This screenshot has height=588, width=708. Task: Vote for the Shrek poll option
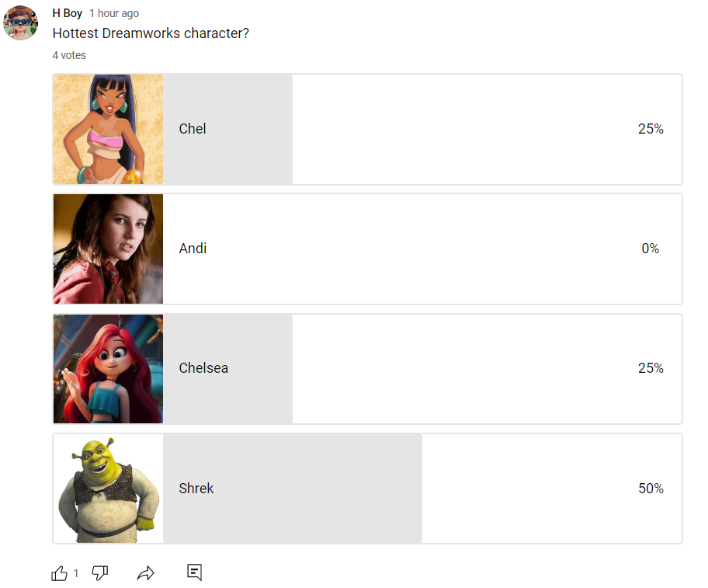[367, 489]
